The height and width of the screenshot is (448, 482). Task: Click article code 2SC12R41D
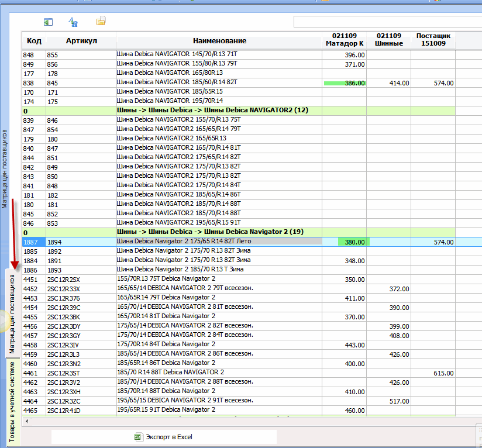[64, 411]
